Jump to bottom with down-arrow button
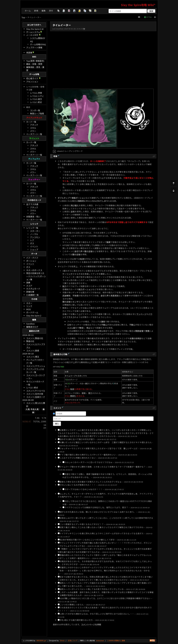The height and width of the screenshot is (644, 178). (174, 190)
